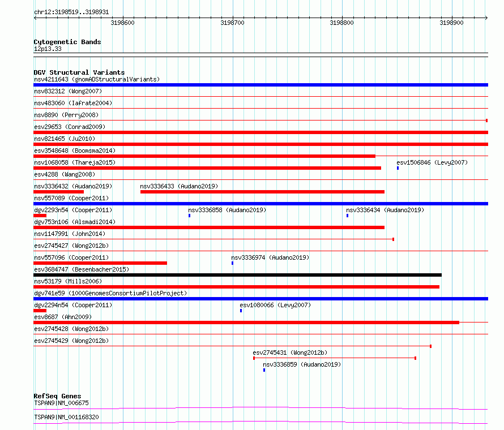Click nsv3336432 (Audano2019) label
This screenshot has width=504, height=430.
pos(73,186)
